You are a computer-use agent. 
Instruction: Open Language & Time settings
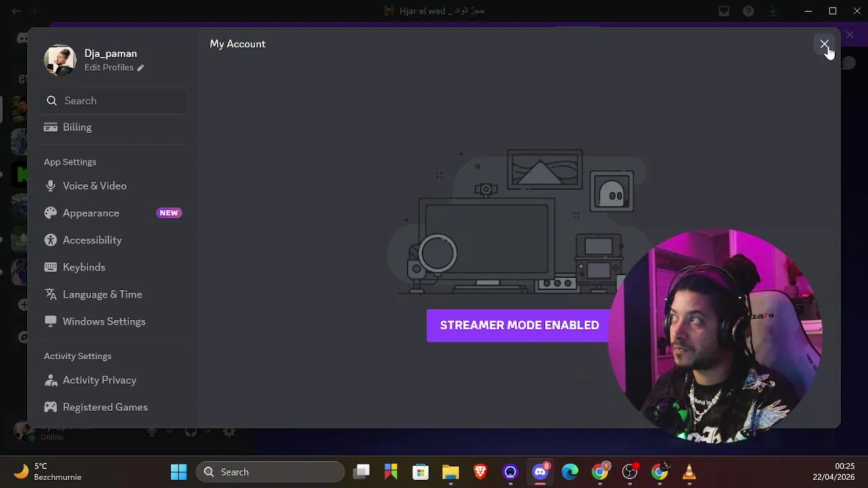coord(113,294)
